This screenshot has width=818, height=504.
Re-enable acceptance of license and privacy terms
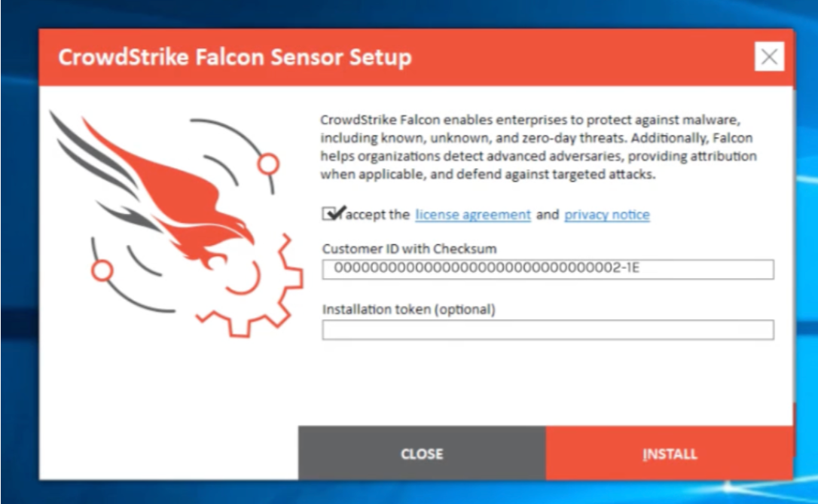click(327, 214)
